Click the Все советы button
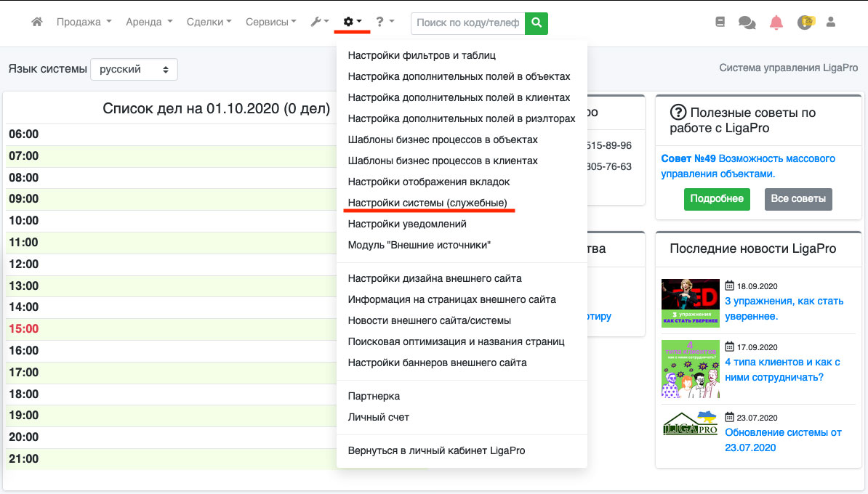868x494 pixels. pyautogui.click(x=798, y=199)
